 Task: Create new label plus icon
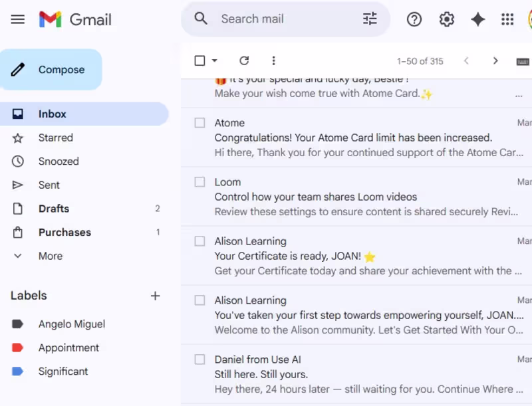pos(155,296)
